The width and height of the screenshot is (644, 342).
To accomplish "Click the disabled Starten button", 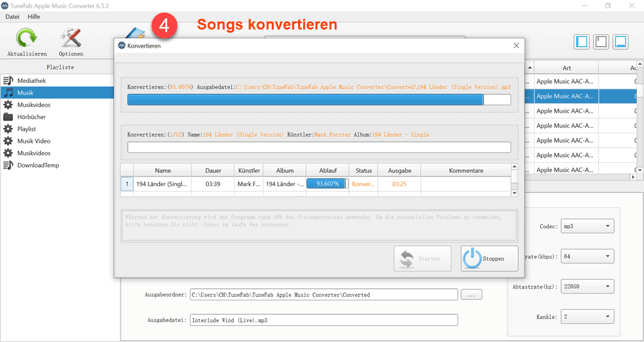I will 422,258.
